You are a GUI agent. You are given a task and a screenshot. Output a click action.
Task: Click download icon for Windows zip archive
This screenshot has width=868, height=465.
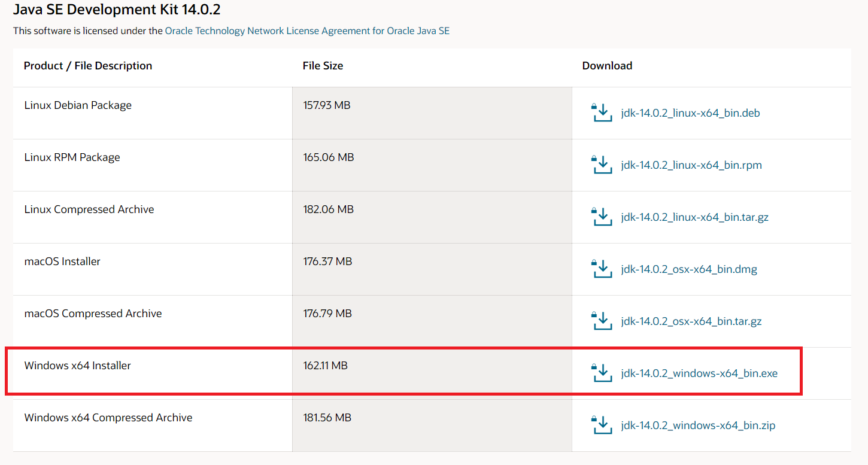click(602, 425)
